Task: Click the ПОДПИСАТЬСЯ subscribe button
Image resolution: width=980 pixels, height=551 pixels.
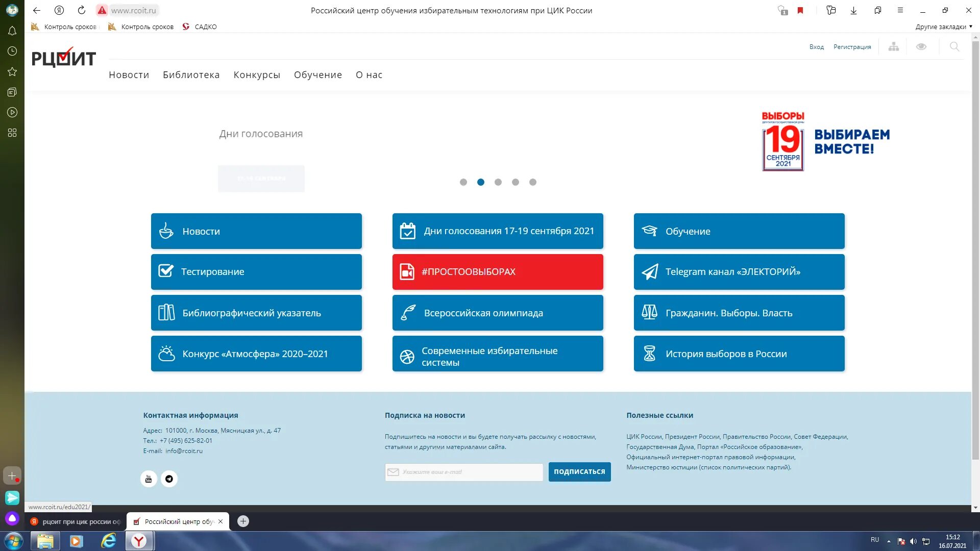Action: (579, 472)
